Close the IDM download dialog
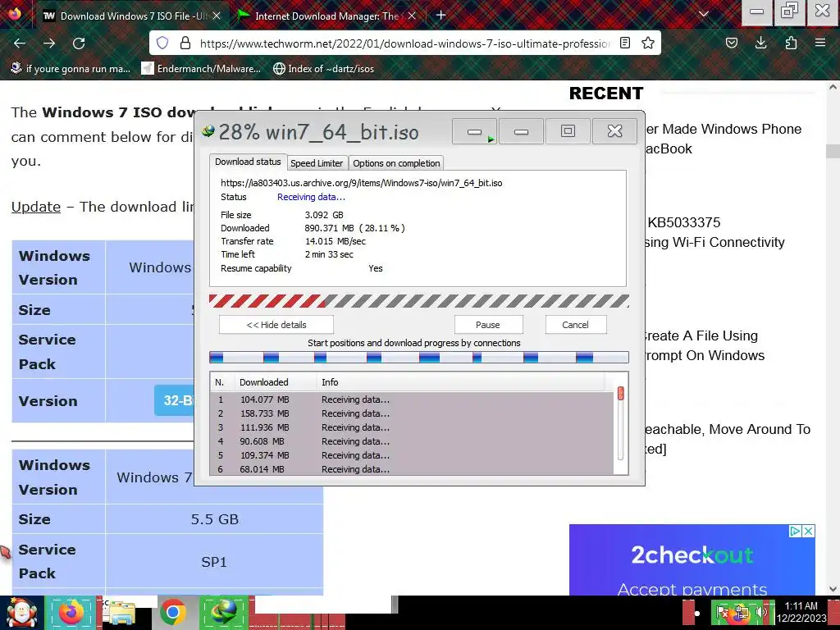Image resolution: width=840 pixels, height=630 pixels. pos(615,131)
